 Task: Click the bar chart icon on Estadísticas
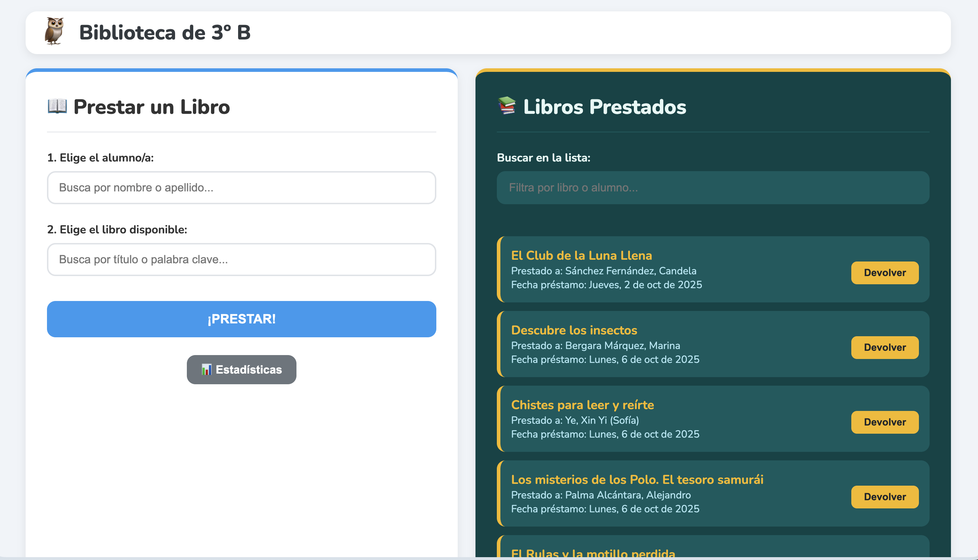point(207,370)
